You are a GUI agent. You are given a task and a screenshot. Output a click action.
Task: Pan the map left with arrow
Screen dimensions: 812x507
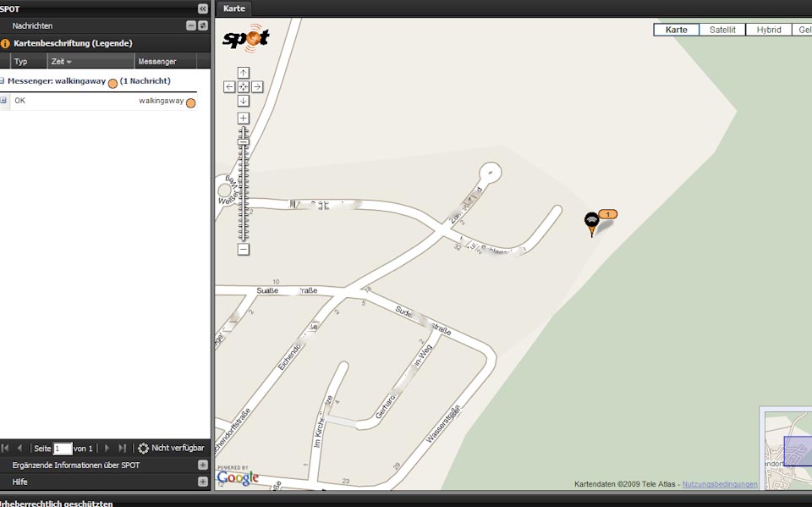point(229,86)
